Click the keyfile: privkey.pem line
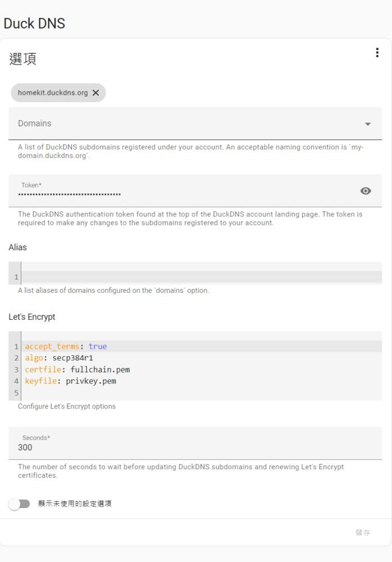This screenshot has width=392, height=562. click(x=70, y=381)
